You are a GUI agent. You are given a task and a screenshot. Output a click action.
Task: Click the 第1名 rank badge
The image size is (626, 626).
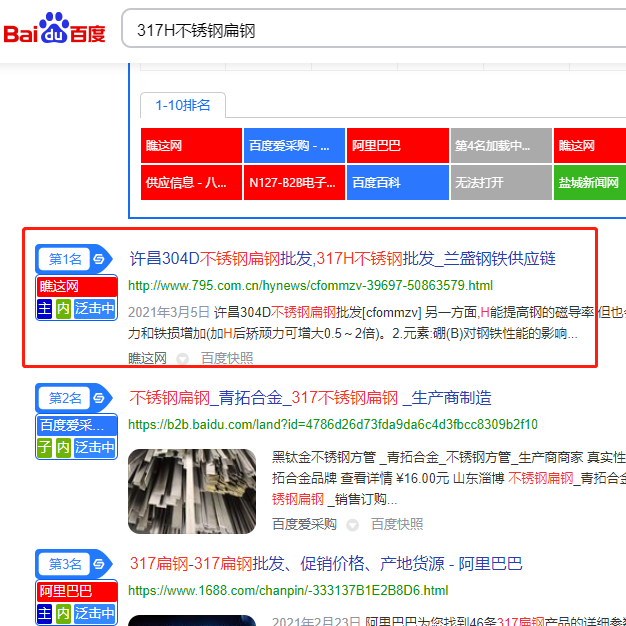(65, 259)
